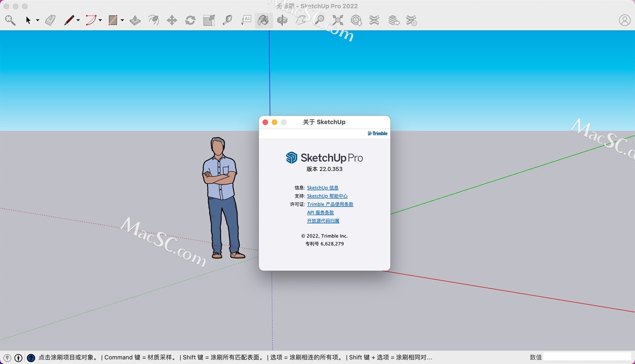Image resolution: width=635 pixels, height=364 pixels.
Task: Select the Tape Measure tool
Action: pos(227,20)
